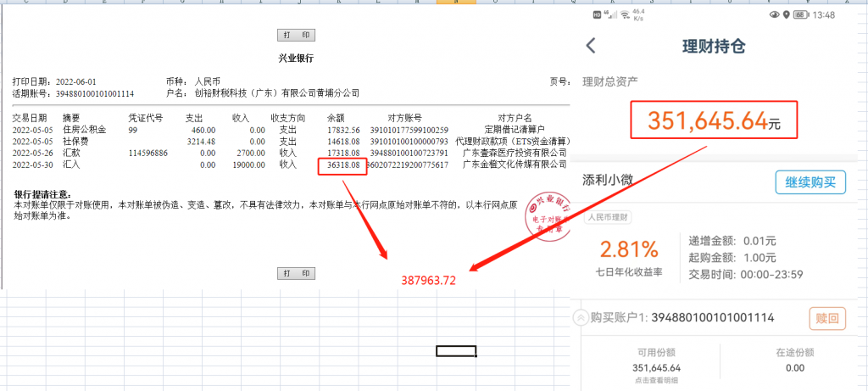Click the 银行提请注意 notice heading
Screen dimensions: 868x391
point(42,194)
